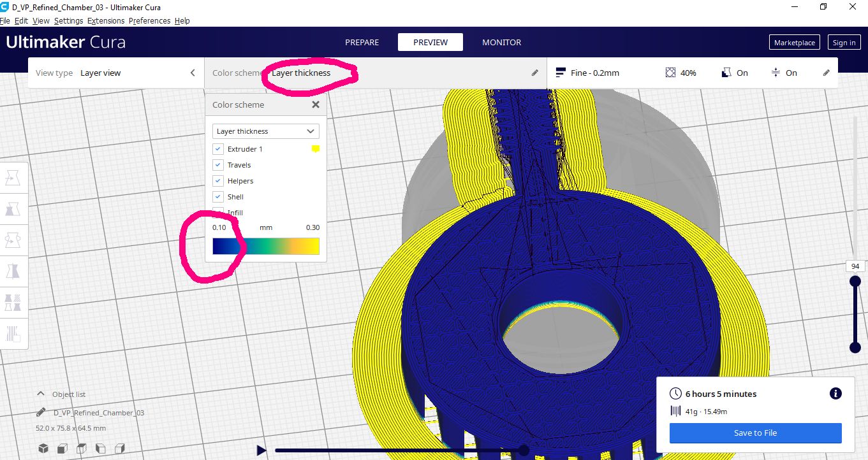Click Save to File button
Image resolution: width=868 pixels, height=460 pixels.
pos(755,433)
